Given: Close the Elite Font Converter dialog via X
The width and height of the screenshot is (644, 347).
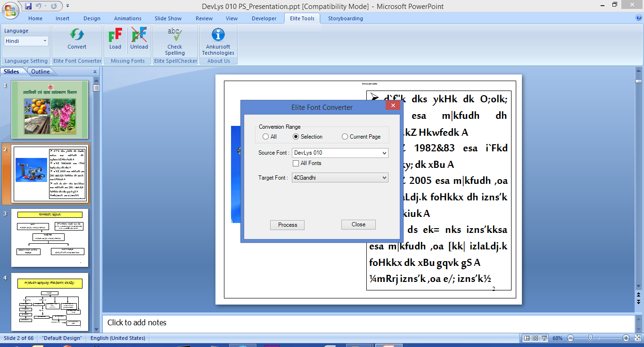Looking at the screenshot, I should [393, 106].
